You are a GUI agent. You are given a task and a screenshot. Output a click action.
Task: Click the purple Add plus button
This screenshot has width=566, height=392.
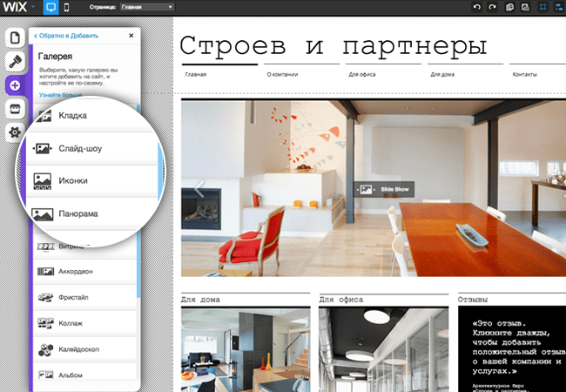pos(15,85)
